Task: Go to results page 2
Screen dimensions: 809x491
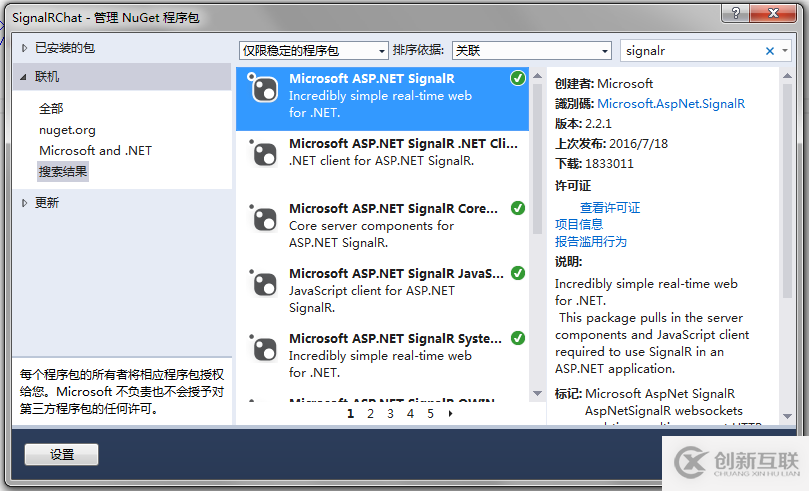Action: tap(370, 414)
